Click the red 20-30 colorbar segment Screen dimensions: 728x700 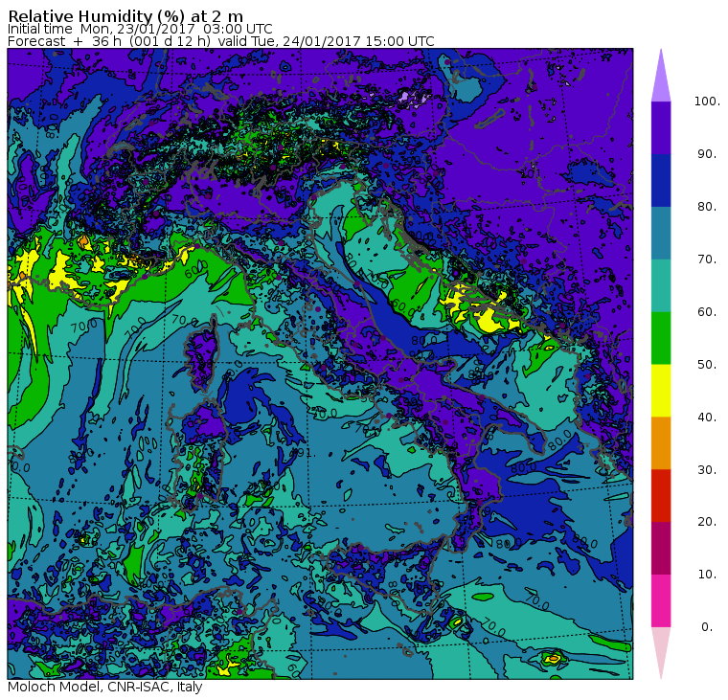pyautogui.click(x=661, y=496)
